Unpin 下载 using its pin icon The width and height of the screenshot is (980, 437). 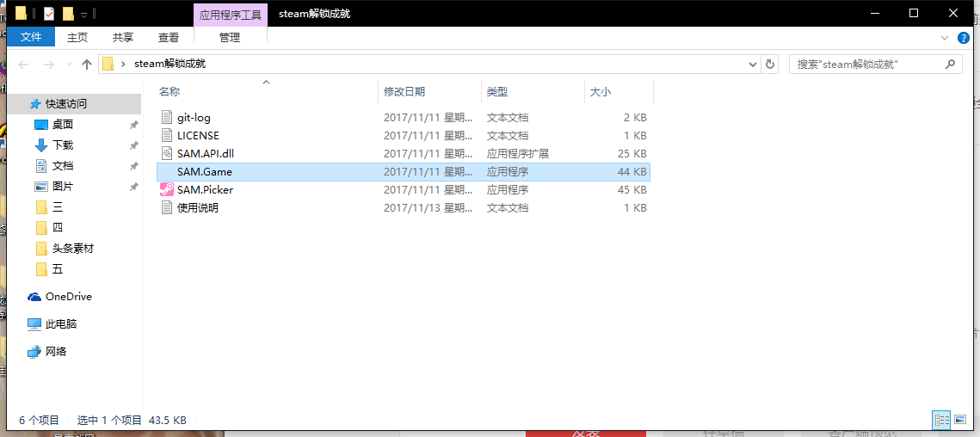point(133,145)
